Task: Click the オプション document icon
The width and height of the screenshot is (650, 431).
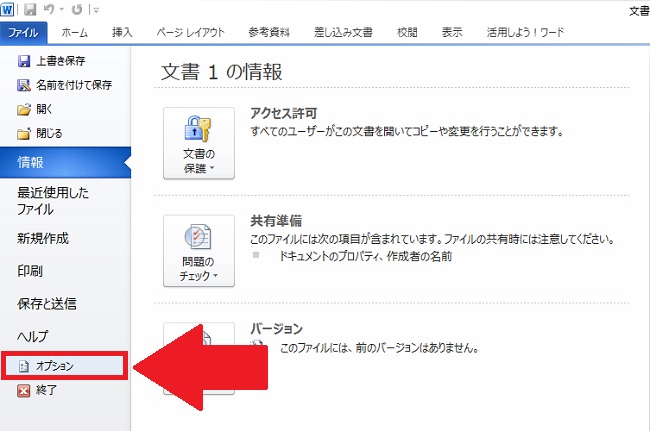Action: pos(24,366)
